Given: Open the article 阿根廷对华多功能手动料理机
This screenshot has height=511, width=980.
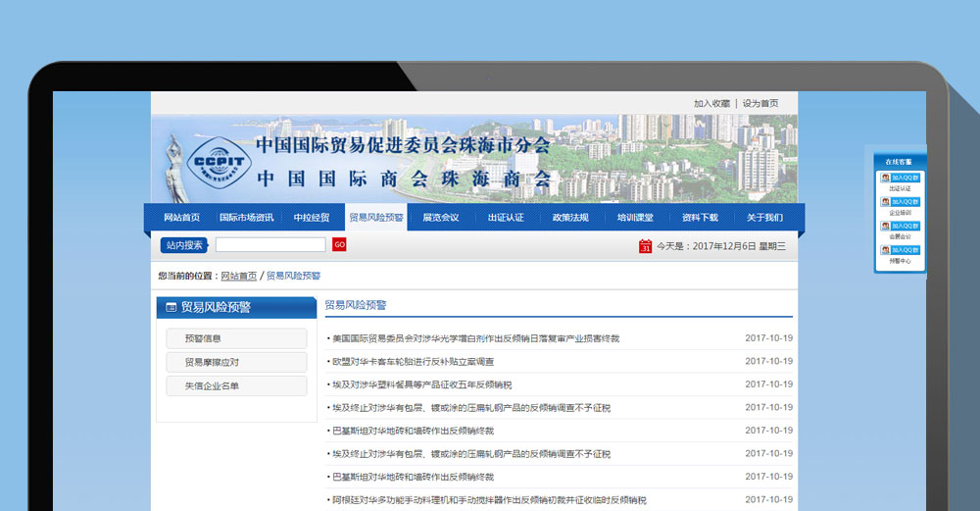Looking at the screenshot, I should point(489,500).
